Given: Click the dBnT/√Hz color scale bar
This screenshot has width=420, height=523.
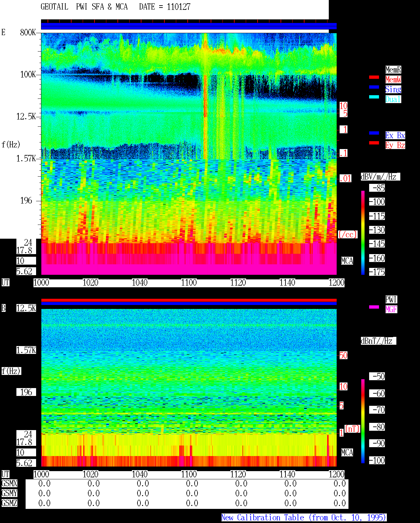Looking at the screenshot, I should click(x=363, y=421).
